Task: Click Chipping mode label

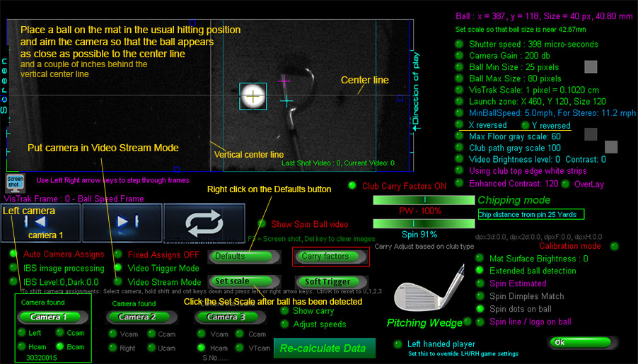Action: coord(514,200)
